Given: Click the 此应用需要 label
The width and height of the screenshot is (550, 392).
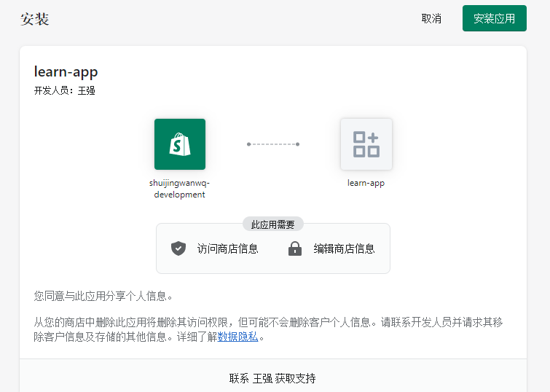Looking at the screenshot, I should (273, 224).
